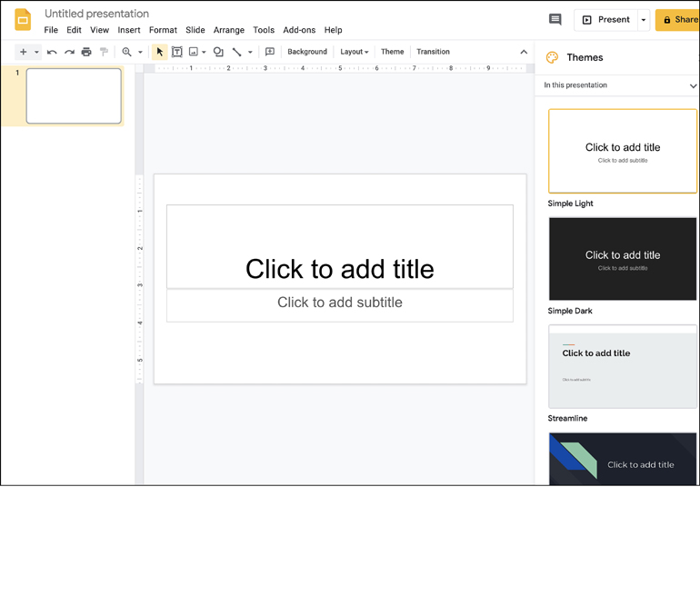Click the Undo arrow icon
Viewport: 700px width, 606px height.
(x=52, y=52)
